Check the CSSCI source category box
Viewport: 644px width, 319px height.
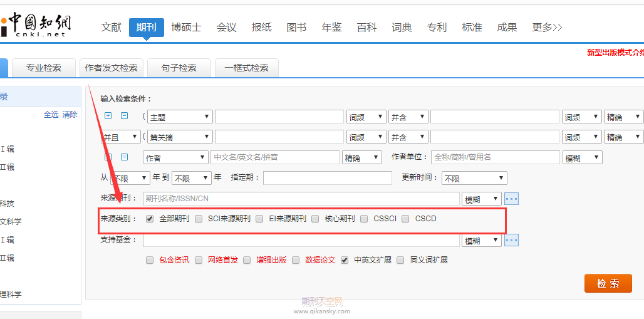click(x=364, y=219)
